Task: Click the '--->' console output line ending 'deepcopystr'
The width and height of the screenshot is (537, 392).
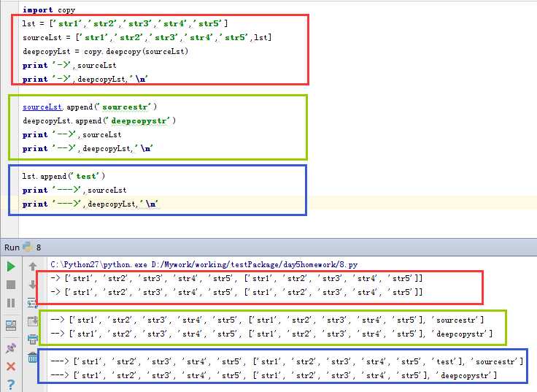Action: coord(274,375)
